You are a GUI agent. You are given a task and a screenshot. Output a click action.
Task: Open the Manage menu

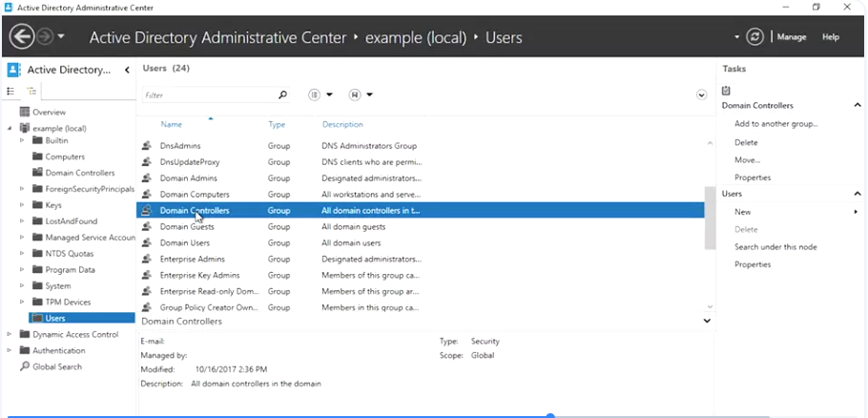(792, 37)
